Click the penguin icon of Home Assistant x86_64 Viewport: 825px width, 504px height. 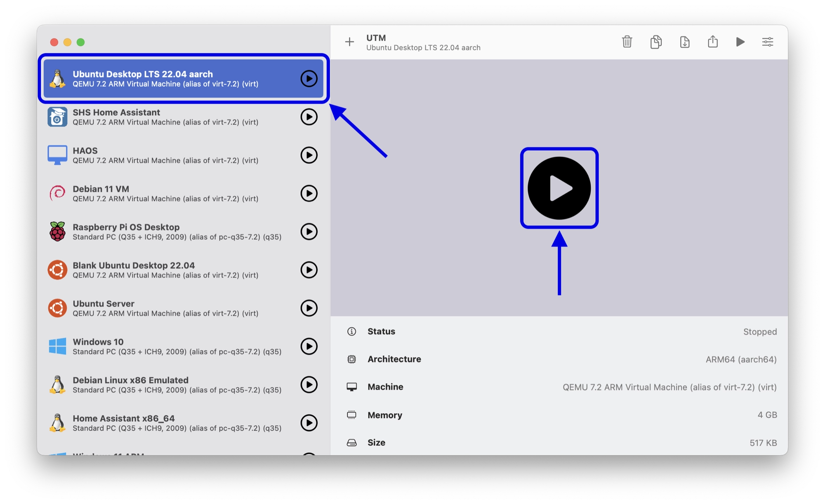point(57,423)
